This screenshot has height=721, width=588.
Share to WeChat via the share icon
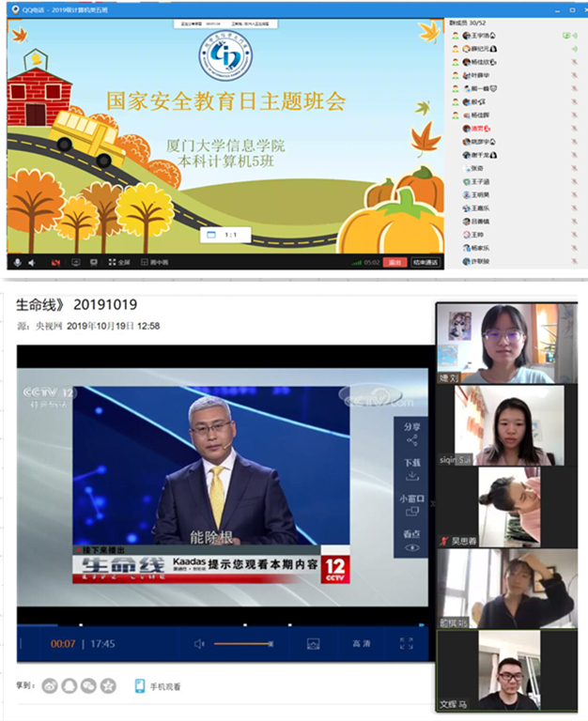(x=88, y=686)
